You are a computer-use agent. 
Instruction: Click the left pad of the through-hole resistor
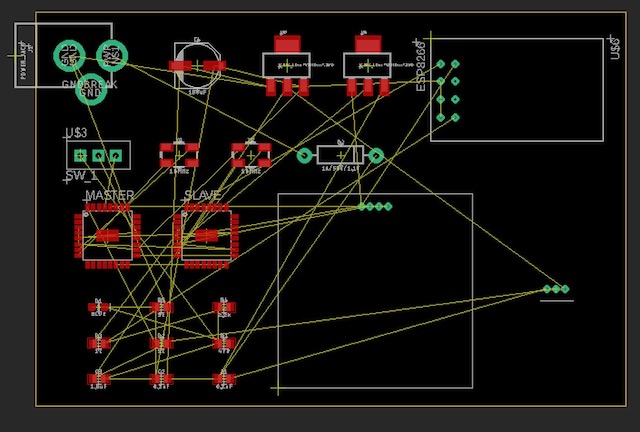coord(305,155)
